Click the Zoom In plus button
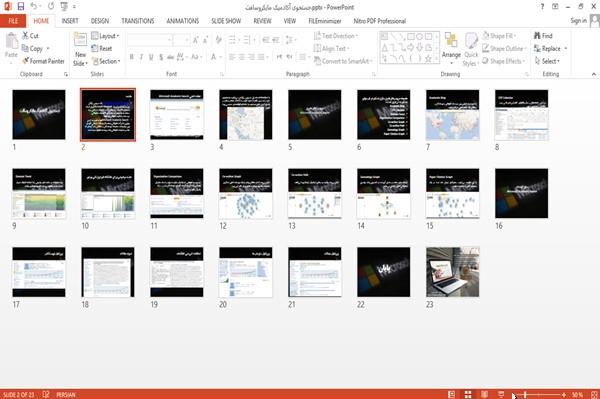 [564, 394]
